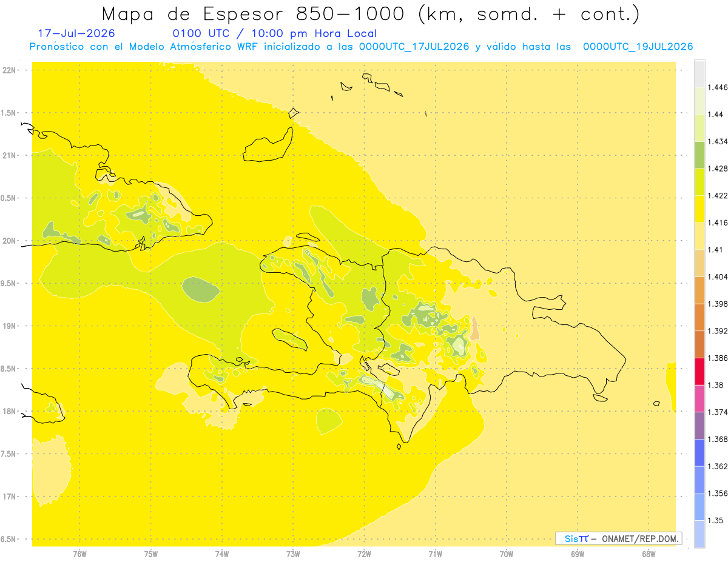Screen dimensions: 728x562
Task: Click the legend value '1.356'
Action: click(x=717, y=493)
